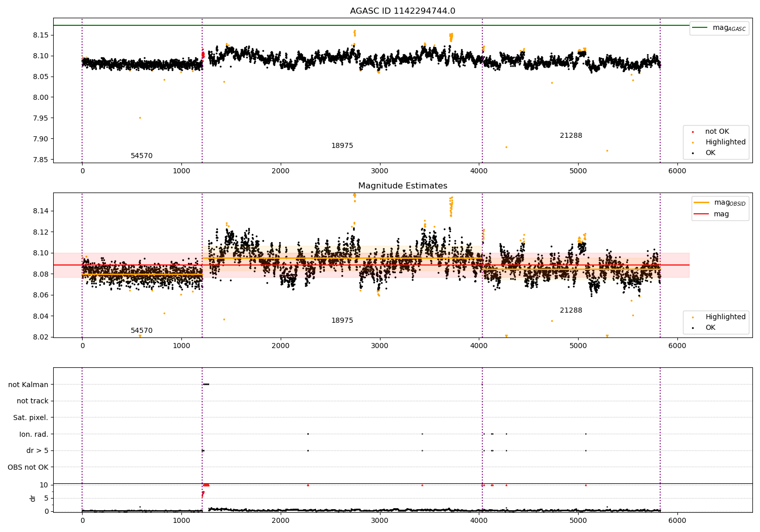Click the 'dr' axis label in the bottom plot

pos(33,498)
